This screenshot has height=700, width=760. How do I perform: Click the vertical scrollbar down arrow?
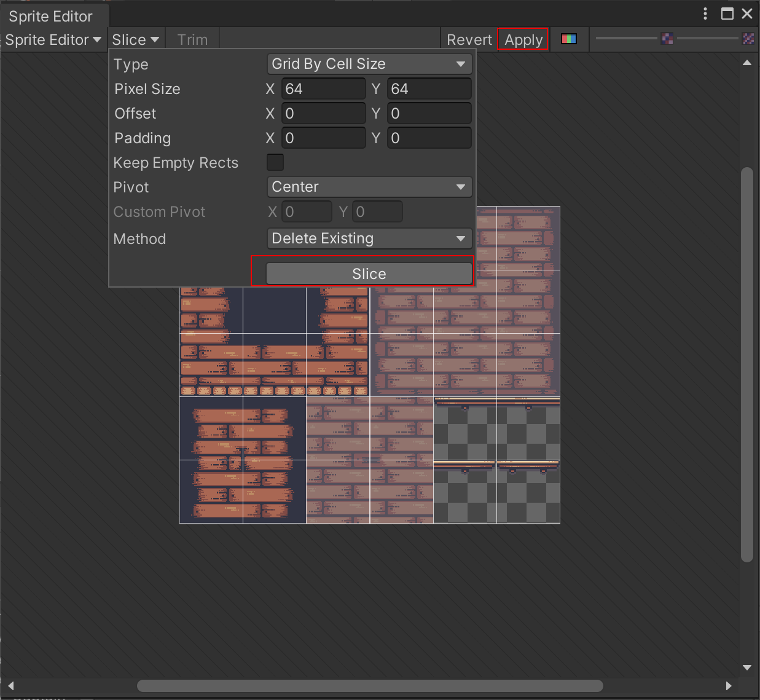747,667
